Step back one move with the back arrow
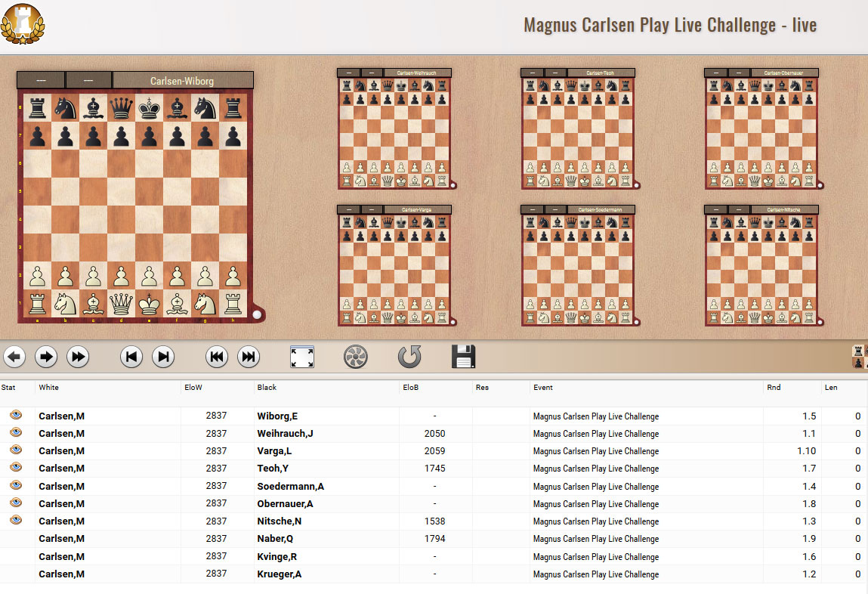This screenshot has height=594, width=868. 15,356
